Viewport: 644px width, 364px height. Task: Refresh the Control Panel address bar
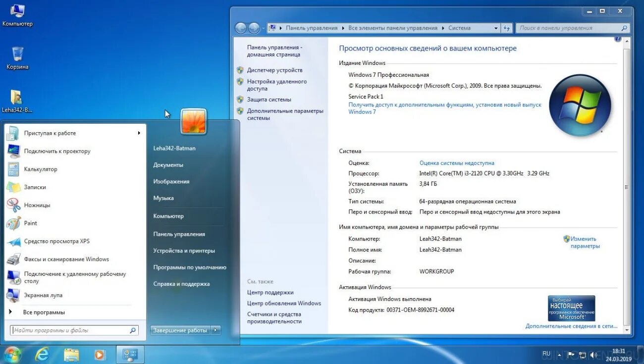pos(506,28)
